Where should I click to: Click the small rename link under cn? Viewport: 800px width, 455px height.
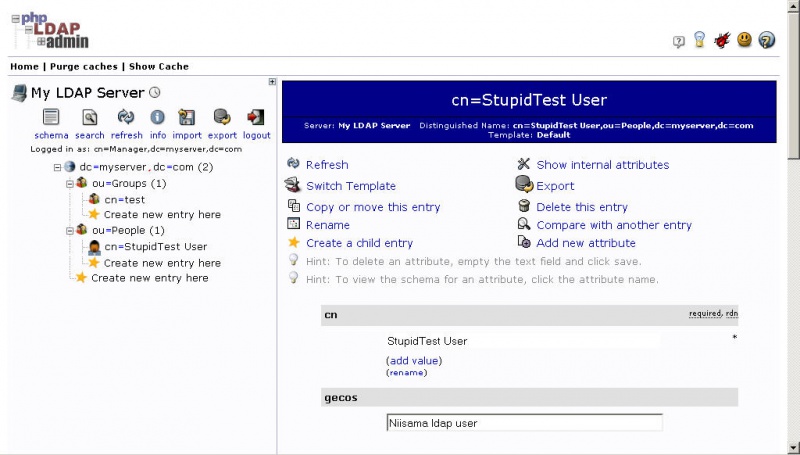(x=407, y=373)
